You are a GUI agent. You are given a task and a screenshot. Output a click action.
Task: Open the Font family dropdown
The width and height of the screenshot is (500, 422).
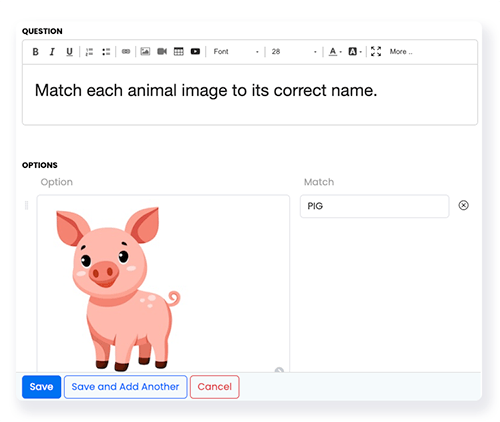236,52
